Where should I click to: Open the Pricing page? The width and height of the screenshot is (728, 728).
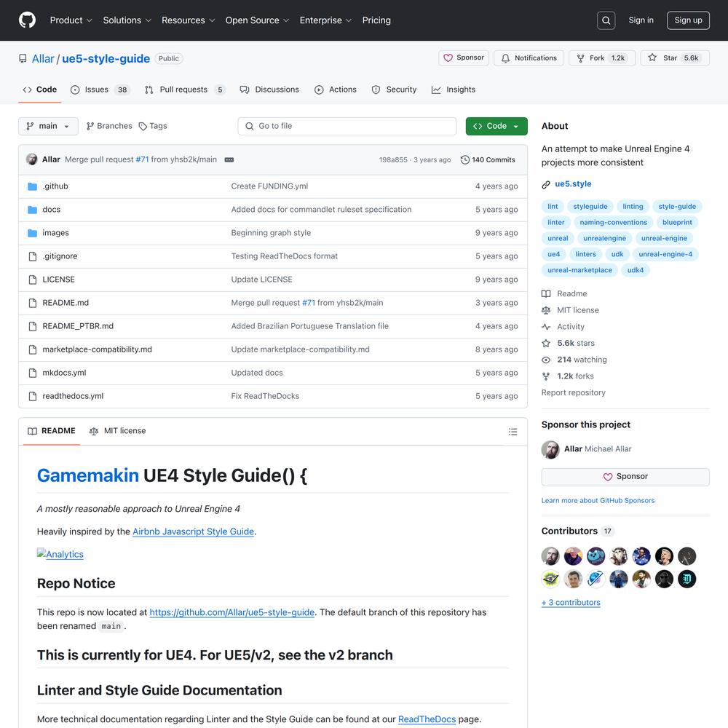376,20
